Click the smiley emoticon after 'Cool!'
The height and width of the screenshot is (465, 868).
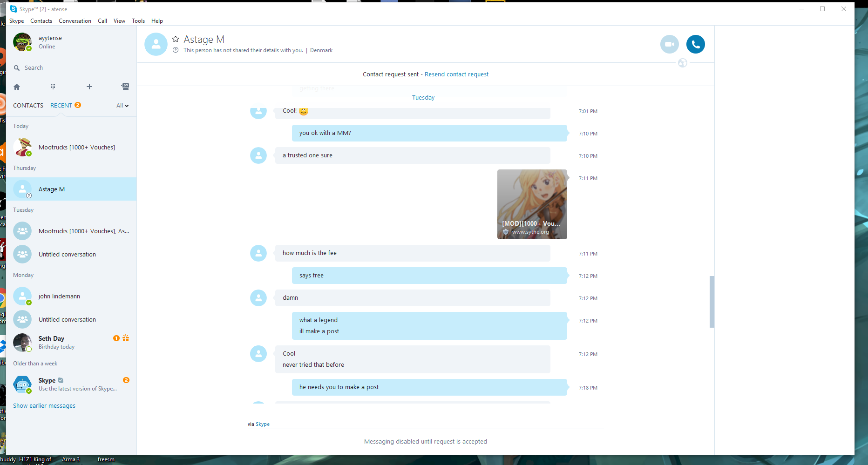point(304,111)
